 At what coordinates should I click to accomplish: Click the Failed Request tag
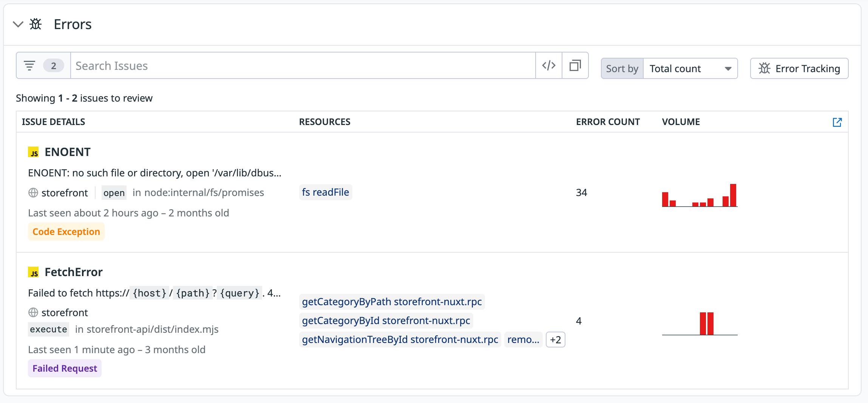(65, 369)
